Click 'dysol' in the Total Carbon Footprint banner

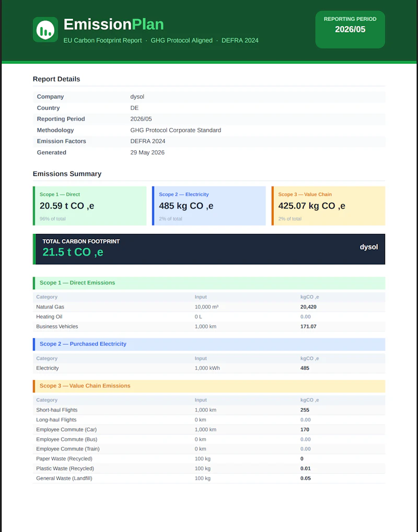pyautogui.click(x=369, y=247)
